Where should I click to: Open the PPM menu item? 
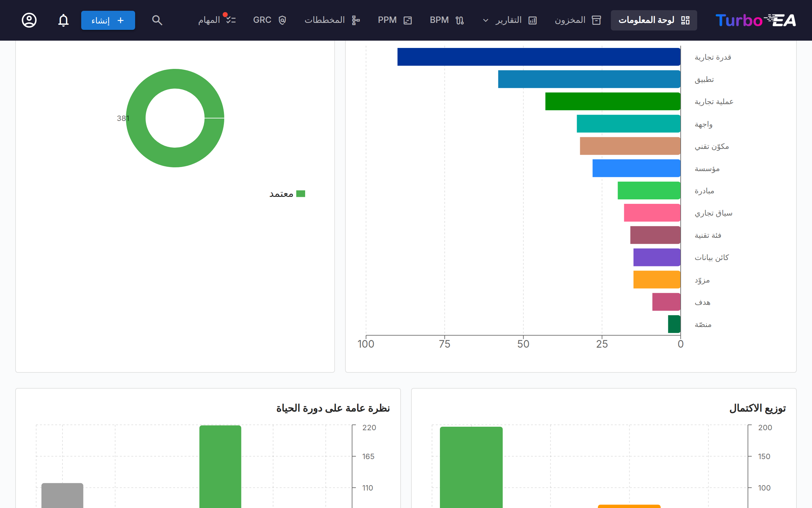click(x=395, y=20)
